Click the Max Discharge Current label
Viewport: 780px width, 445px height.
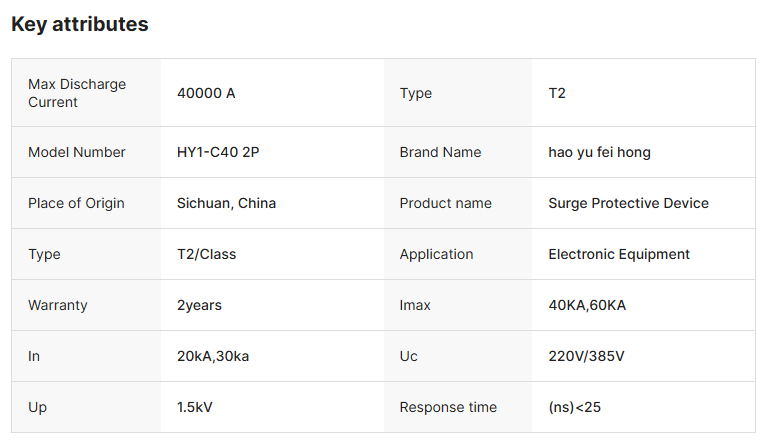coord(77,93)
